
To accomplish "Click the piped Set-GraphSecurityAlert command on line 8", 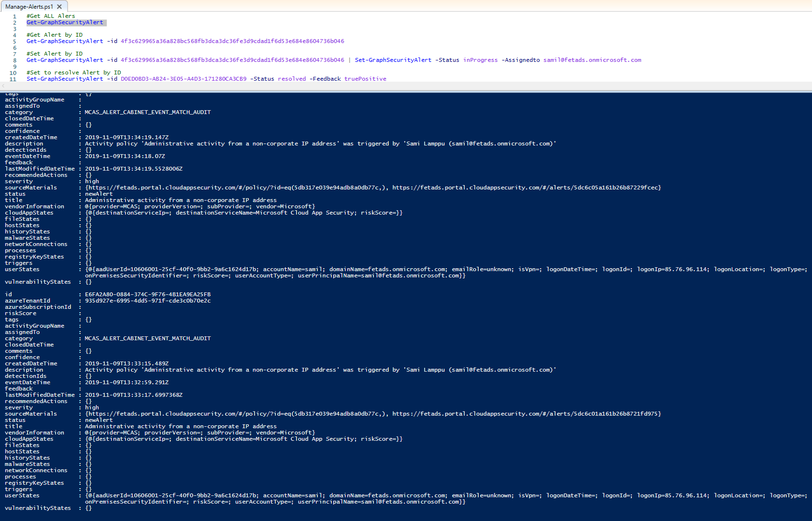I will pos(393,60).
